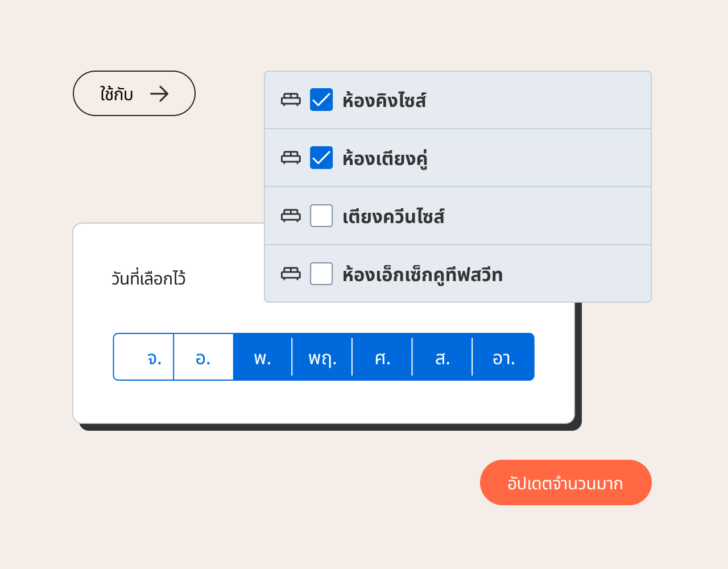The height and width of the screenshot is (569, 728).
Task: Deselect Sunday อา. day toggle
Action: click(503, 357)
